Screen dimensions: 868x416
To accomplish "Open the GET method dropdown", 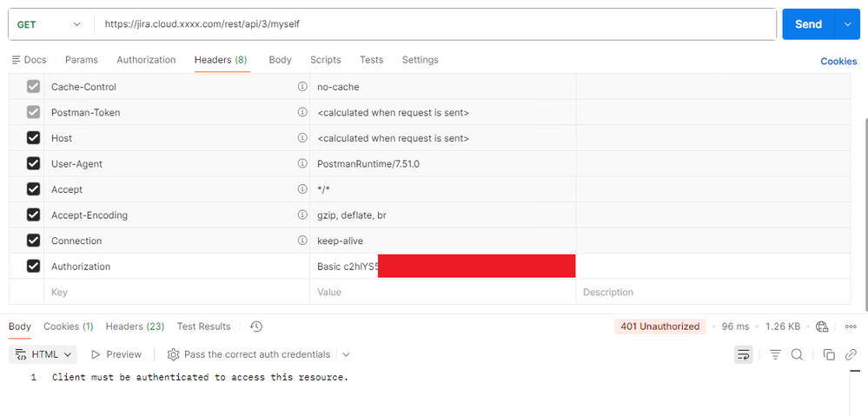I will pos(49,24).
